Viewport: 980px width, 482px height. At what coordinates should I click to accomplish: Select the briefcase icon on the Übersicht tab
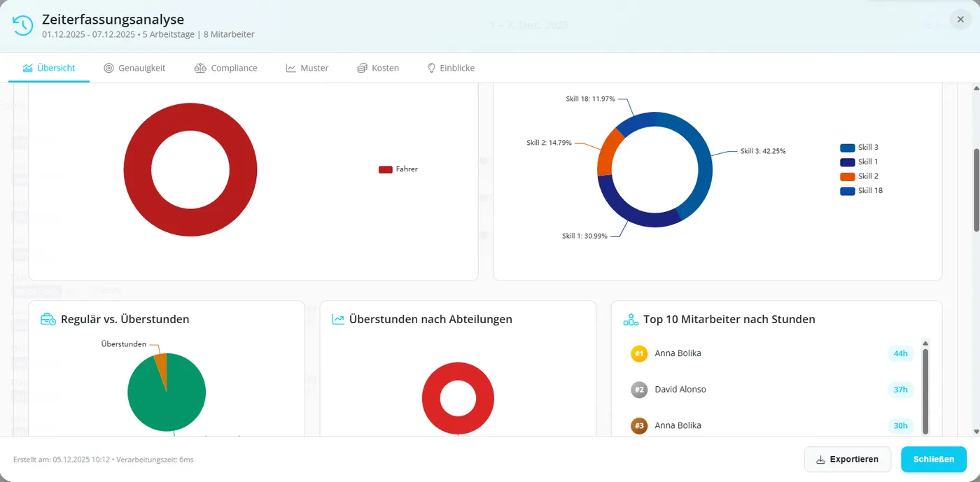pos(29,67)
